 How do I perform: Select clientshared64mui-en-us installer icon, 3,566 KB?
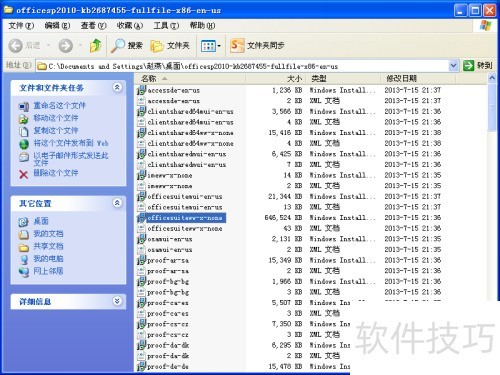[141, 111]
